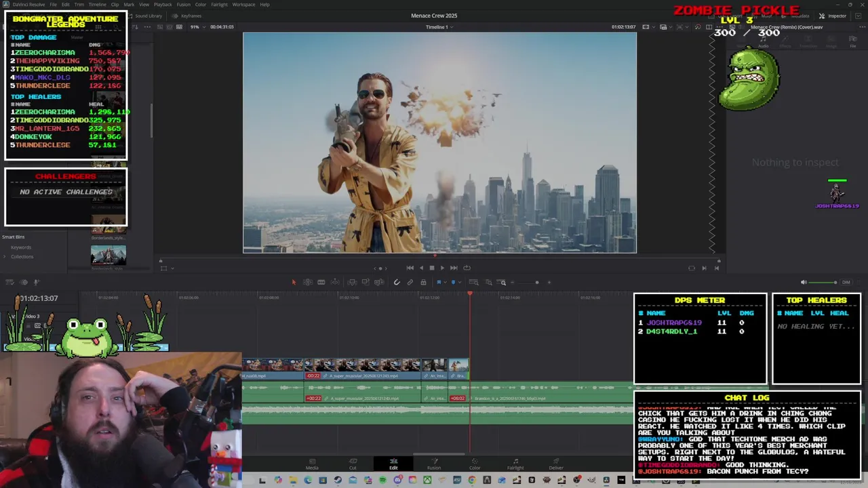Open the Help menu
This screenshot has height=488, width=868.
[265, 5]
